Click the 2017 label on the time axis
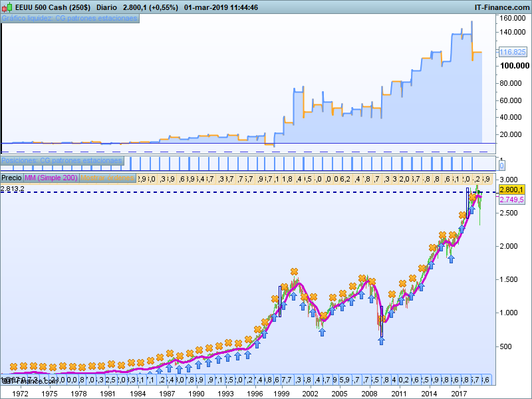This screenshot has width=532, height=399. 460,394
